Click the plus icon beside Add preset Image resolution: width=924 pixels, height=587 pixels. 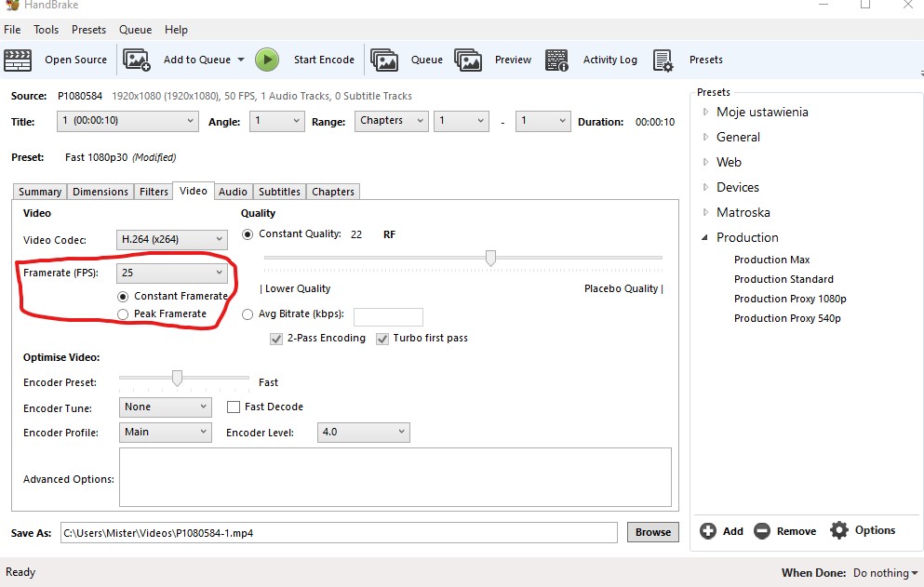(x=708, y=531)
